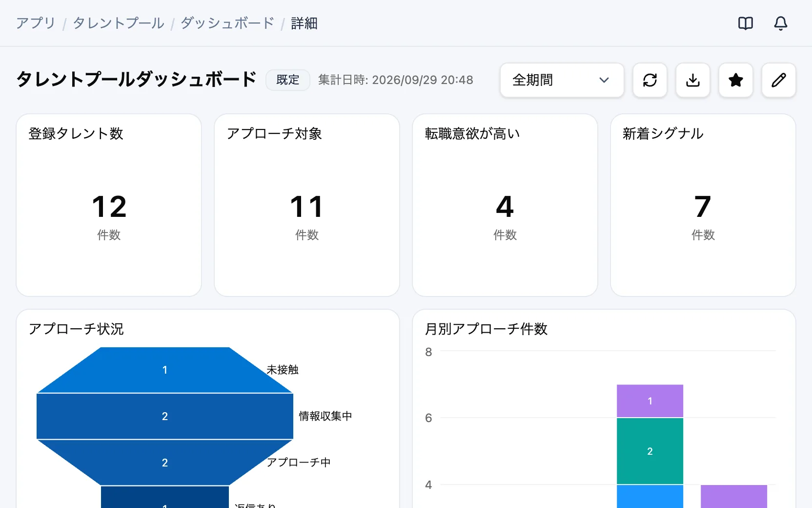Refresh the dashboard data
Viewport: 812px width, 508px height.
(650, 80)
